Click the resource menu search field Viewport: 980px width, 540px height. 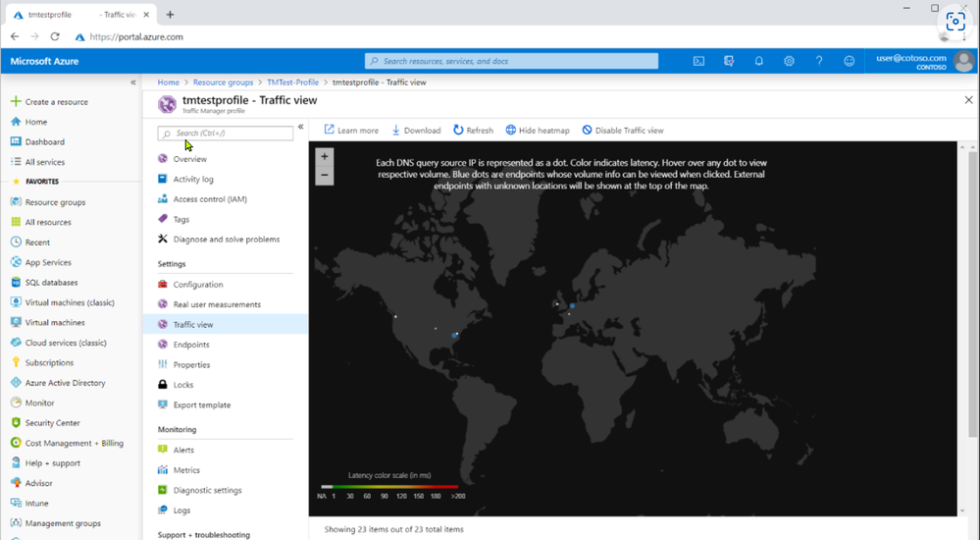[226, 134]
